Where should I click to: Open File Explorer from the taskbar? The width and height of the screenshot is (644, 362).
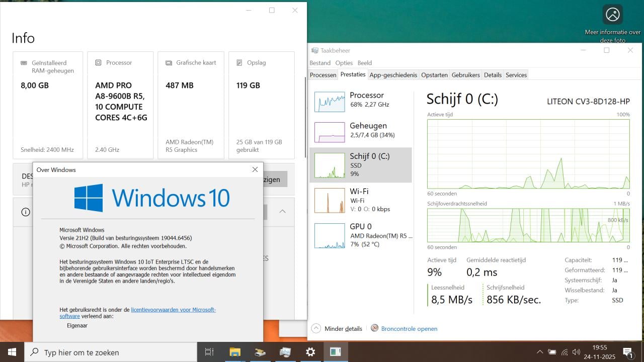tap(235, 352)
